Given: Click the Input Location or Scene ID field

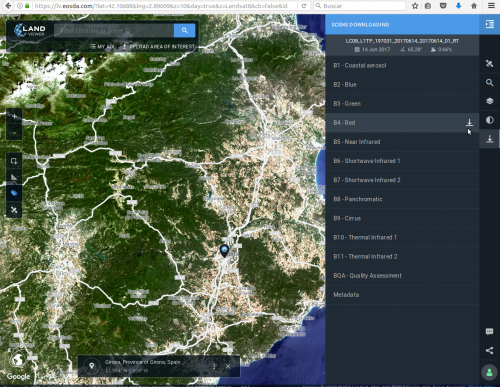Looking at the screenshot, I should click(114, 30).
